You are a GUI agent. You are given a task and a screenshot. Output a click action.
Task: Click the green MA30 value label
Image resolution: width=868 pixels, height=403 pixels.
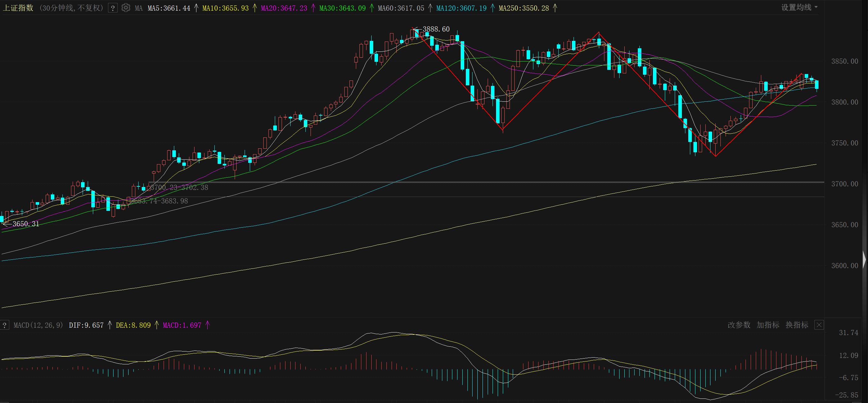coord(342,8)
